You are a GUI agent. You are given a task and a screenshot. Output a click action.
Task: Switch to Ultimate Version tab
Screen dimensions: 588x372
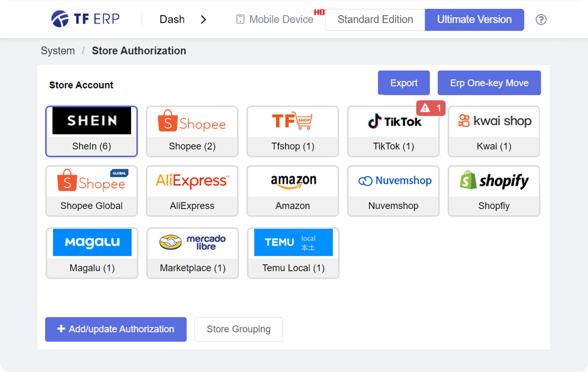click(x=474, y=20)
